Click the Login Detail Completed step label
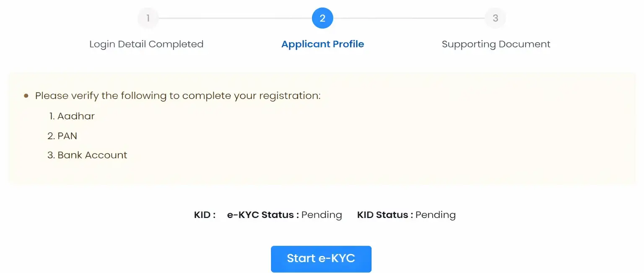The width and height of the screenshot is (644, 273). pos(146,44)
